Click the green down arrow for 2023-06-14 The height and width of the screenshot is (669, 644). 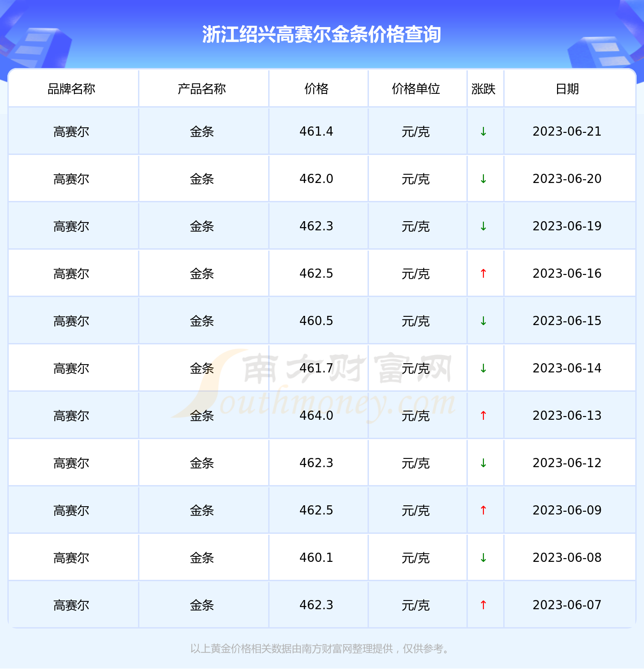pos(483,368)
